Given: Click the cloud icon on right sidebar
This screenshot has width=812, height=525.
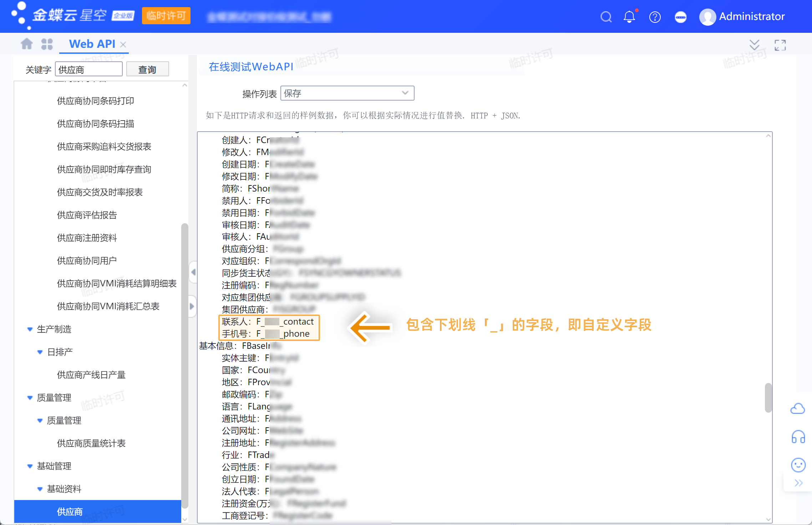Looking at the screenshot, I should 798,408.
